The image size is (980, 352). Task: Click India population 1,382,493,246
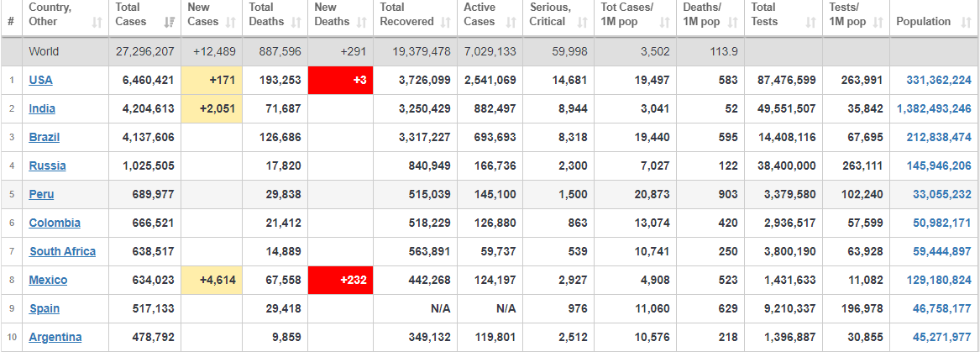(x=935, y=108)
